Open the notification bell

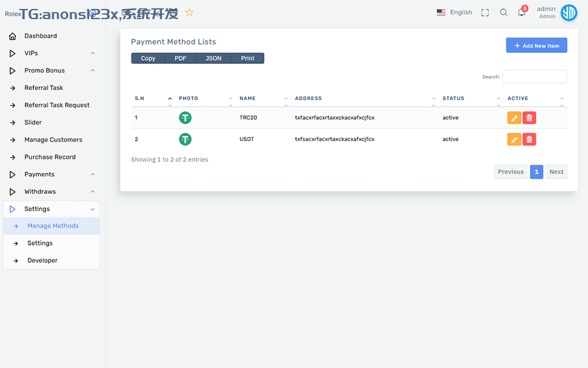coord(522,13)
